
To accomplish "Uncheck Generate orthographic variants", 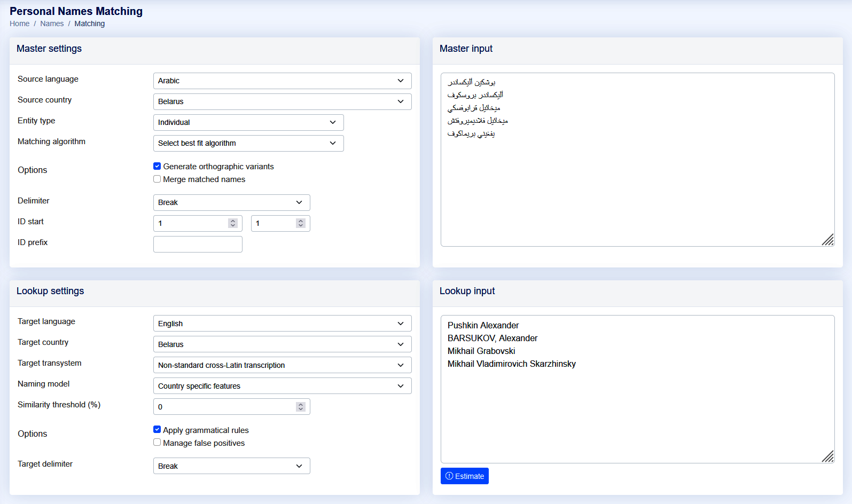I will tap(157, 166).
